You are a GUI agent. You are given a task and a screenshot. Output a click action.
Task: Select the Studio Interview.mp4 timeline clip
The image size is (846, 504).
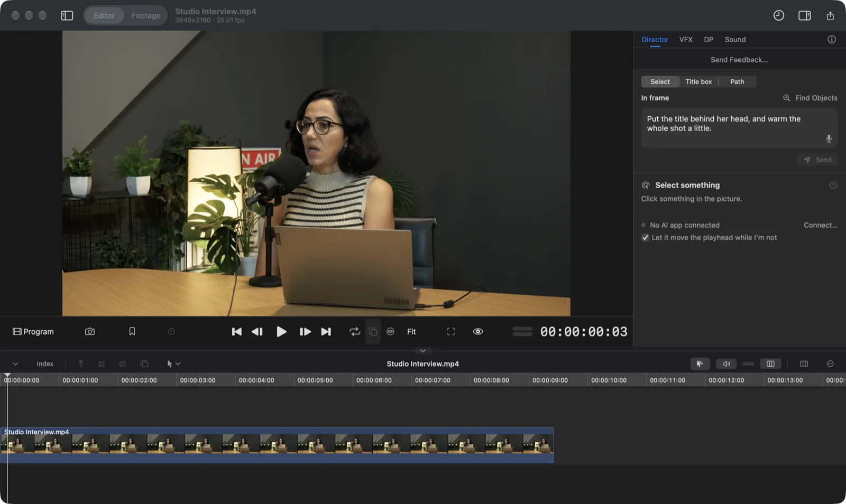(277, 445)
